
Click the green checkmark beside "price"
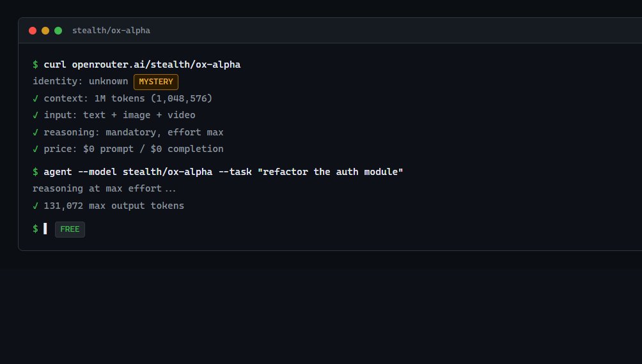(x=36, y=149)
